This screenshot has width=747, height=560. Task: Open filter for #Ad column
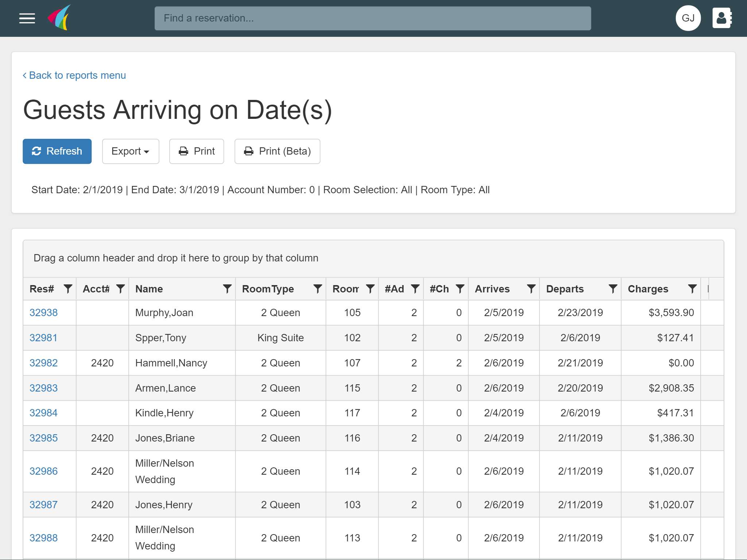415,289
